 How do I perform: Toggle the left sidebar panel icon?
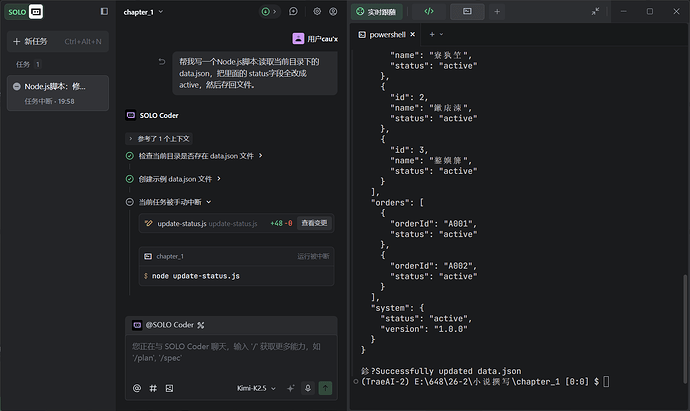click(104, 12)
